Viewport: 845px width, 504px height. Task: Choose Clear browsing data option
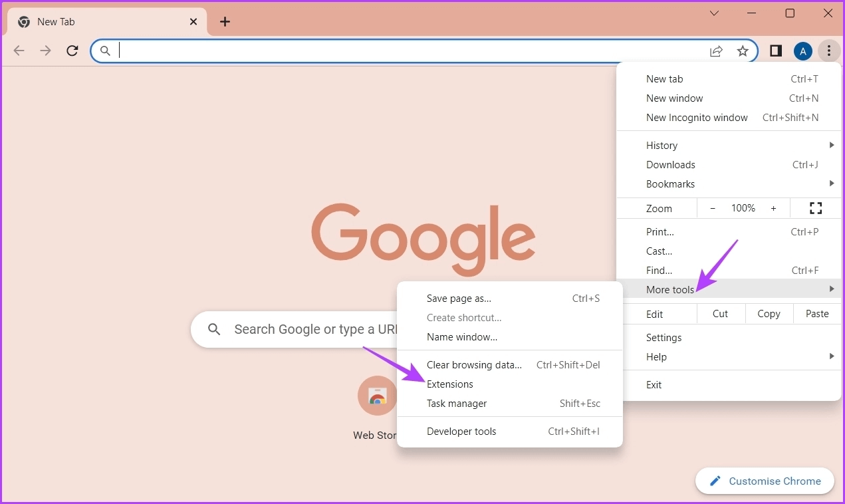(474, 365)
